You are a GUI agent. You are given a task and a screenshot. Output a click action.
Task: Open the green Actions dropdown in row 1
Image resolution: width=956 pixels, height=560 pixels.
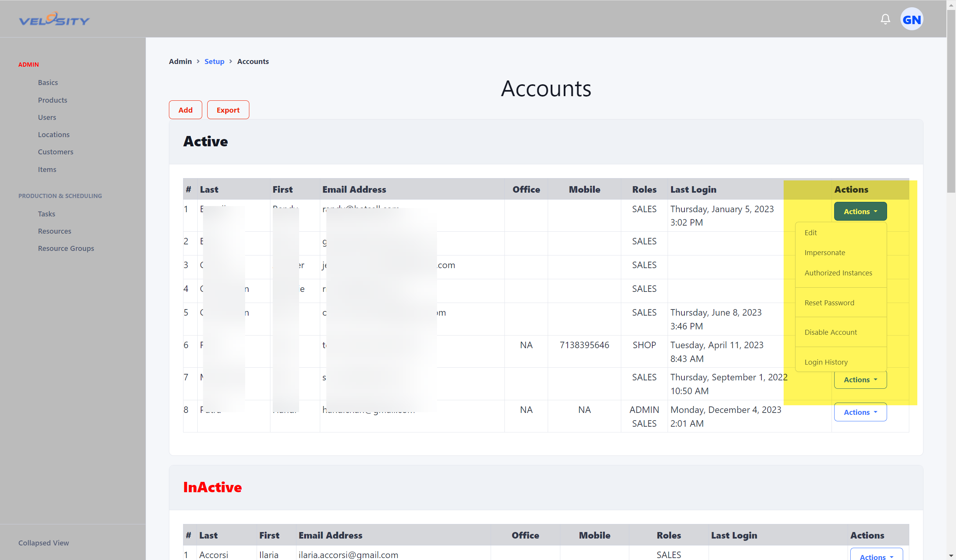pos(860,211)
